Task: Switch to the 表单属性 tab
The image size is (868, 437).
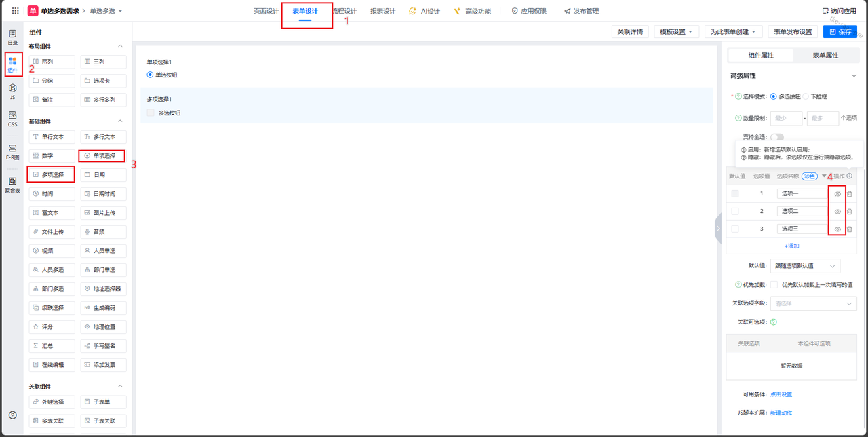Action: tap(825, 56)
